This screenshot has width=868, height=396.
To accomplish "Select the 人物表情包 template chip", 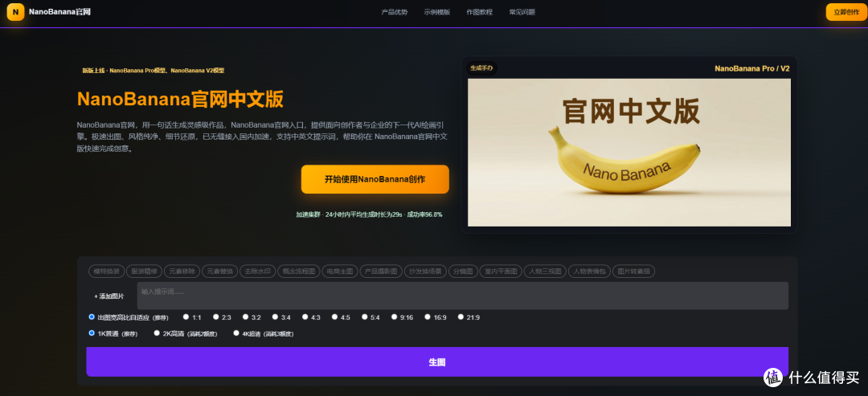I will (x=590, y=271).
